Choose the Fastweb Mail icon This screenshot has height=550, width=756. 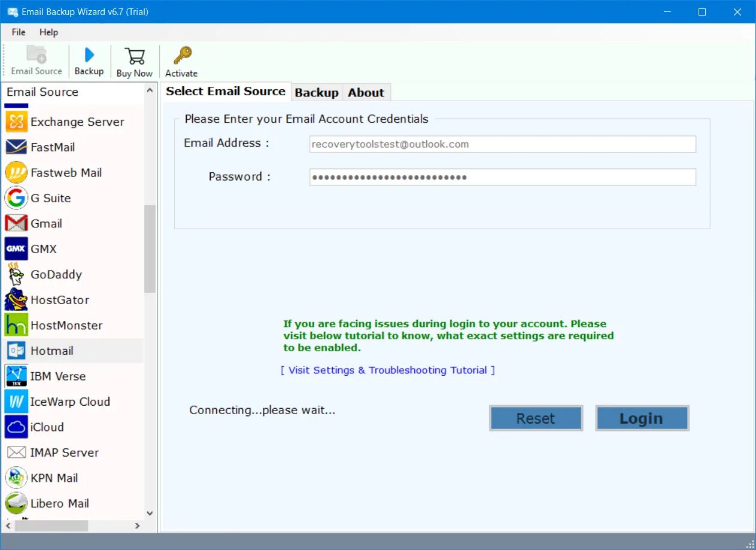(x=16, y=172)
